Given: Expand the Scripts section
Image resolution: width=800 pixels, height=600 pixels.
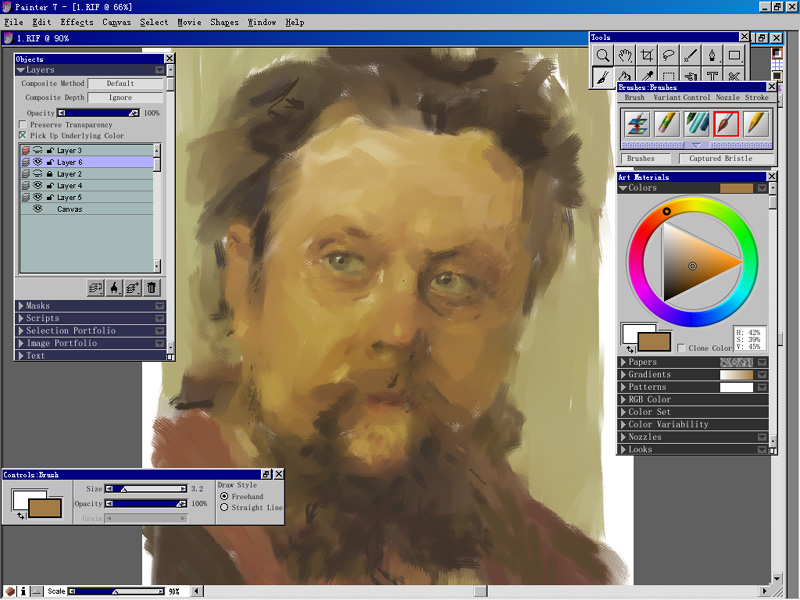Looking at the screenshot, I should pyautogui.click(x=21, y=318).
